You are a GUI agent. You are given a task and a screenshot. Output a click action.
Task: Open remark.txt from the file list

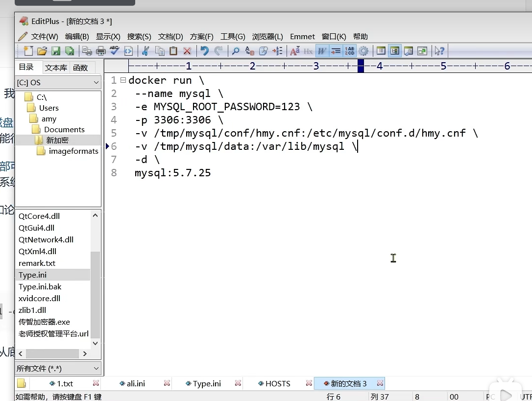[37, 263]
